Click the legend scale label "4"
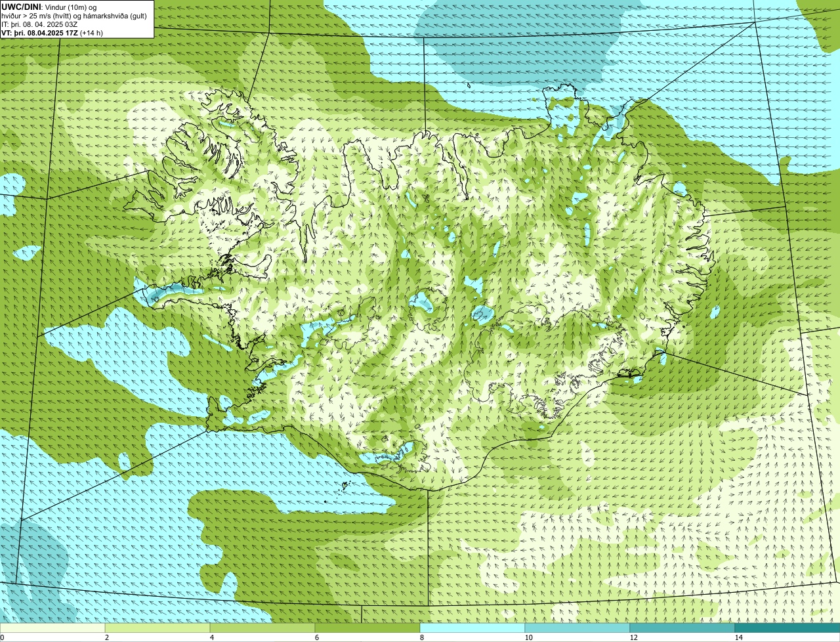The image size is (840, 642). point(211,637)
